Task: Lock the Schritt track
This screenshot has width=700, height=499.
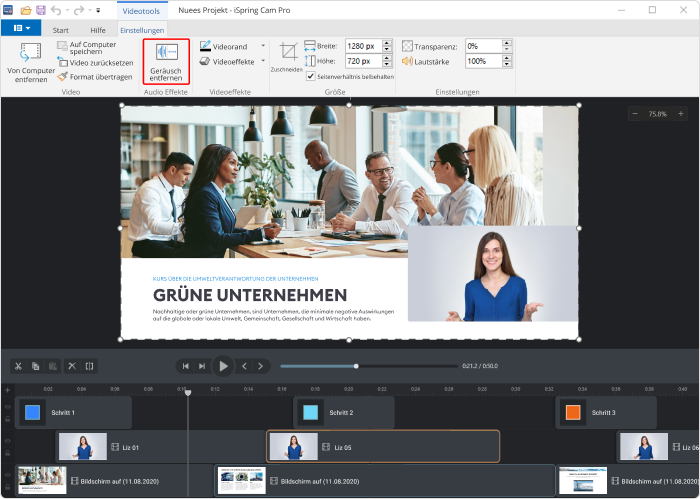Action: (8, 419)
